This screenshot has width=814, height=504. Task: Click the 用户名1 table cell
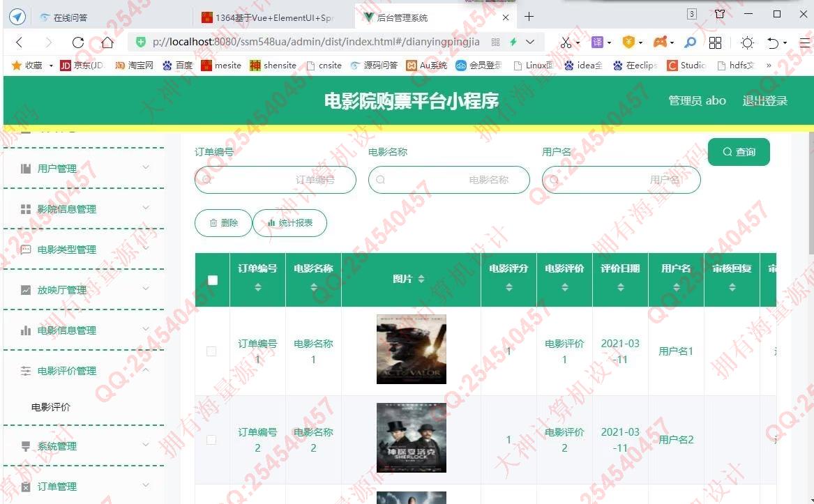pos(676,351)
